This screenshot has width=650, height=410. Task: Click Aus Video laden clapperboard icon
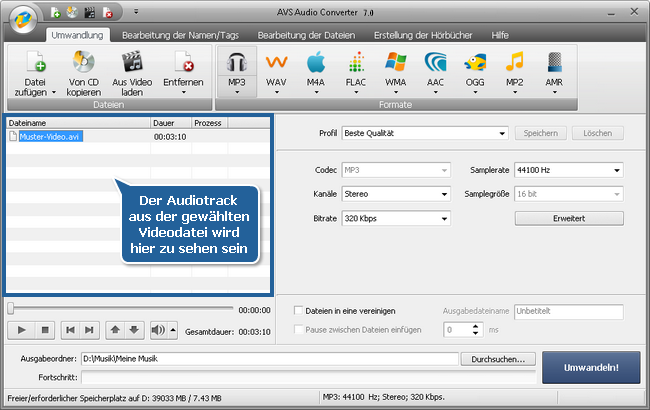tap(132, 62)
